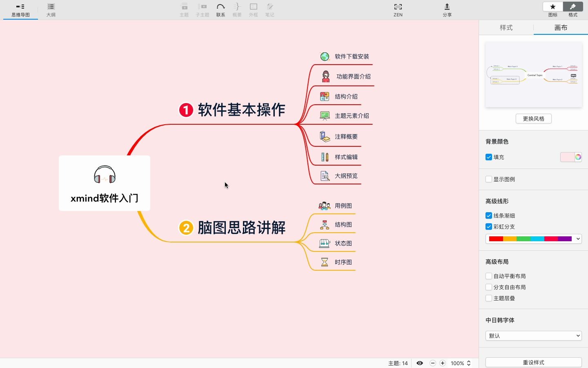Select the 结构介绍 subtopic text
Screen dimensions: 588x368
346,96
